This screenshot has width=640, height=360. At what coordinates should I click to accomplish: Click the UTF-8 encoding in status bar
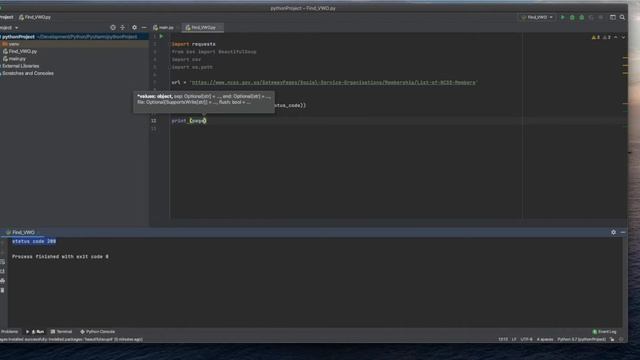pos(526,339)
